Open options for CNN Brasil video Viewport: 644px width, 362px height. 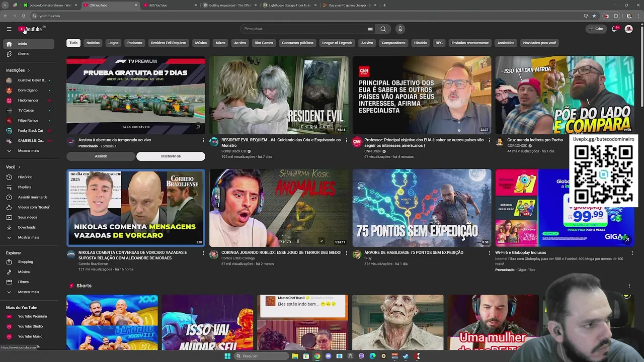pyautogui.click(x=489, y=140)
